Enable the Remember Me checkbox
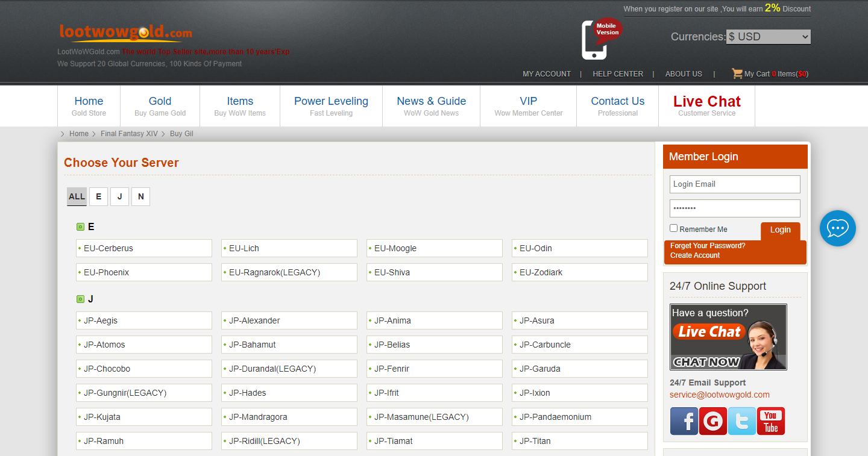The image size is (868, 456). pyautogui.click(x=674, y=228)
